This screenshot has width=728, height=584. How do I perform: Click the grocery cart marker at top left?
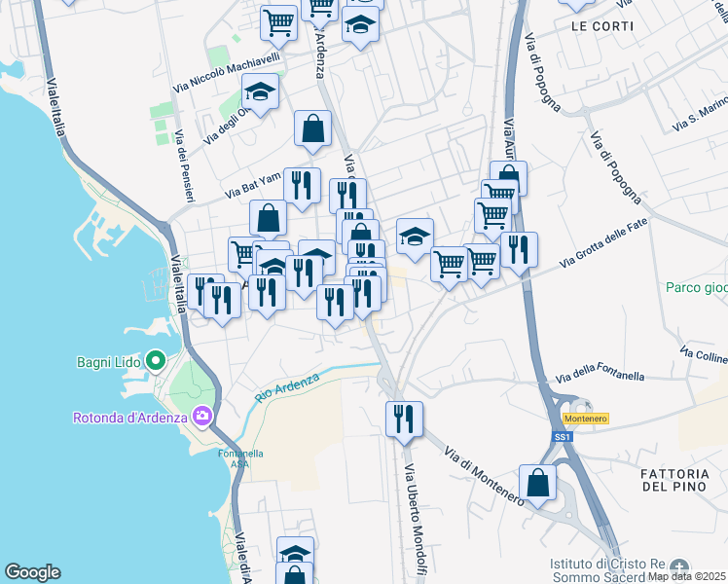pyautogui.click(x=278, y=23)
